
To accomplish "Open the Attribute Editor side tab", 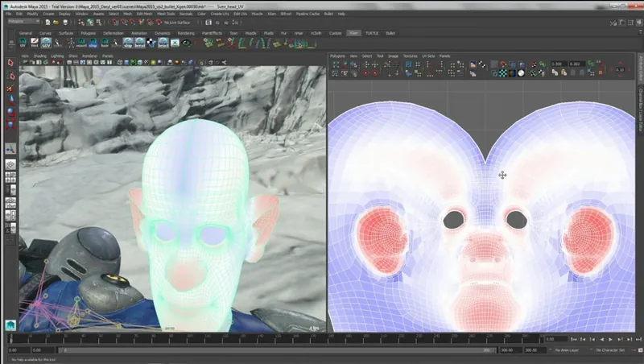I will 640,68.
